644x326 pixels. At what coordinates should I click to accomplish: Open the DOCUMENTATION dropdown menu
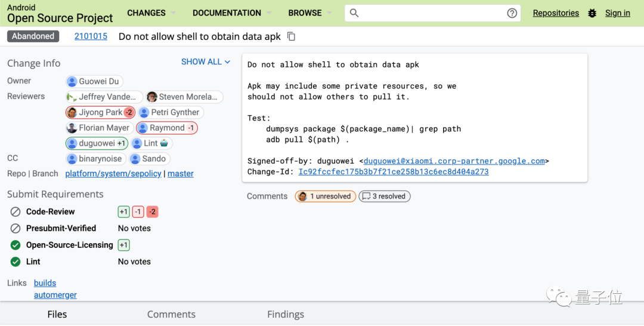pyautogui.click(x=232, y=13)
